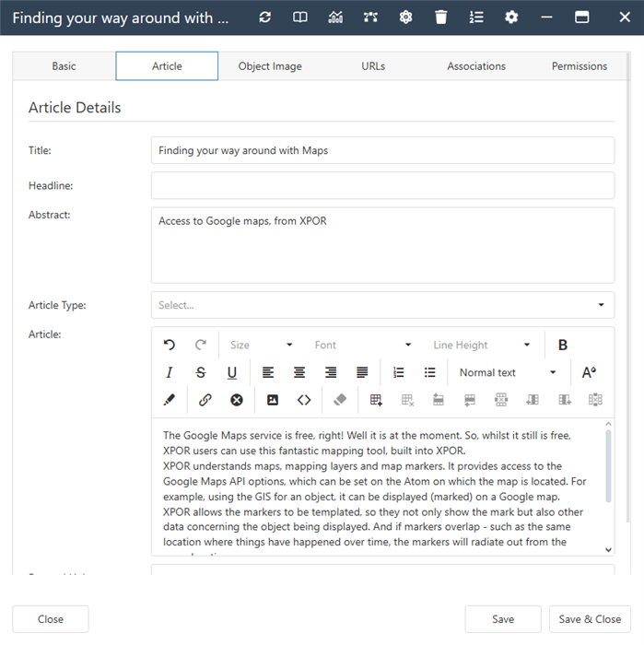
Task: Justify the text
Action: click(362, 372)
